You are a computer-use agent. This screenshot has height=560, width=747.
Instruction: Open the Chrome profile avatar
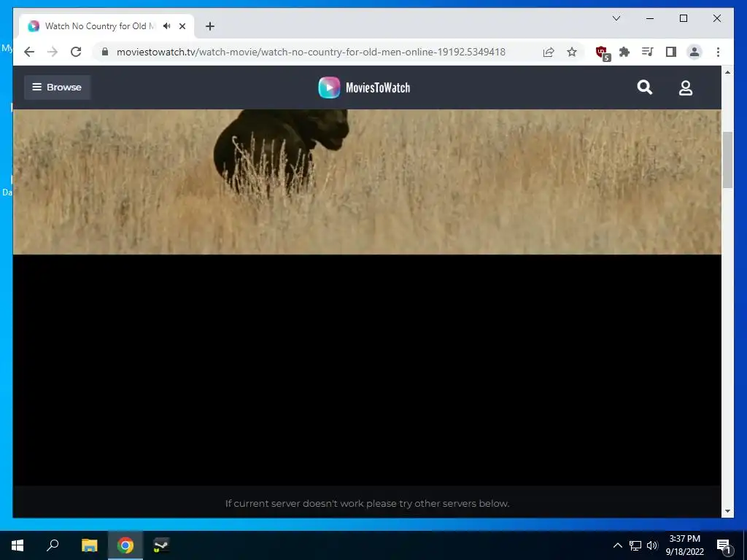point(694,52)
